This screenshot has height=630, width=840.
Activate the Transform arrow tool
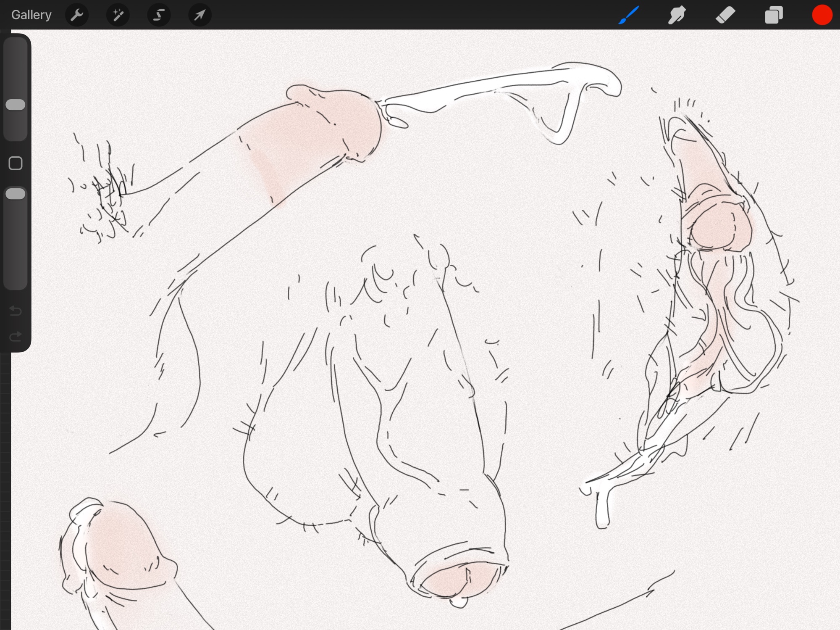tap(200, 15)
